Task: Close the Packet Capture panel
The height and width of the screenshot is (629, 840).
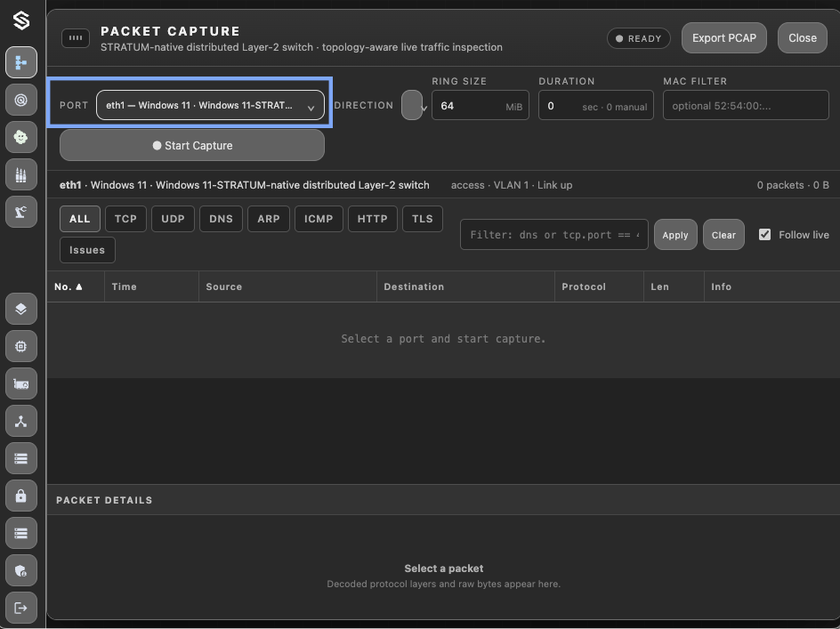Action: tap(803, 38)
